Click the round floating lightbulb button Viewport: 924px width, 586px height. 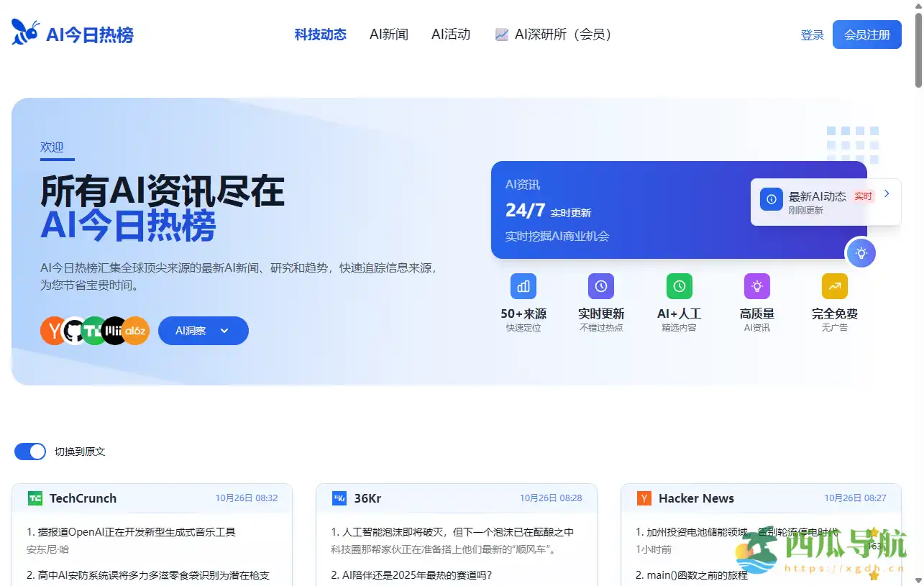[x=861, y=253]
